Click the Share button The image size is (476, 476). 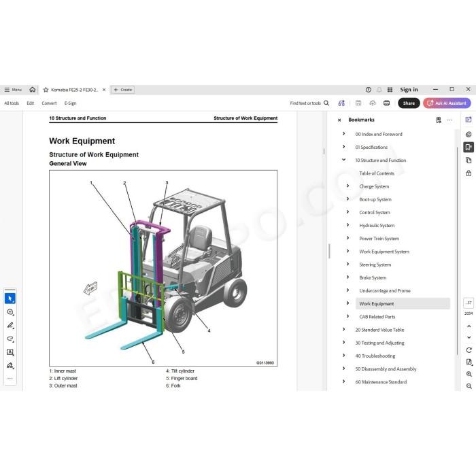click(409, 103)
